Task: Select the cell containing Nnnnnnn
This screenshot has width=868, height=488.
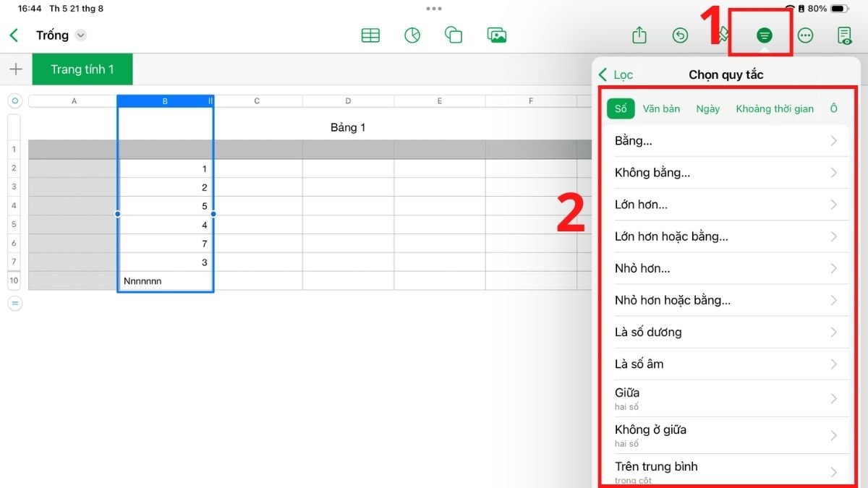Action: [166, 281]
